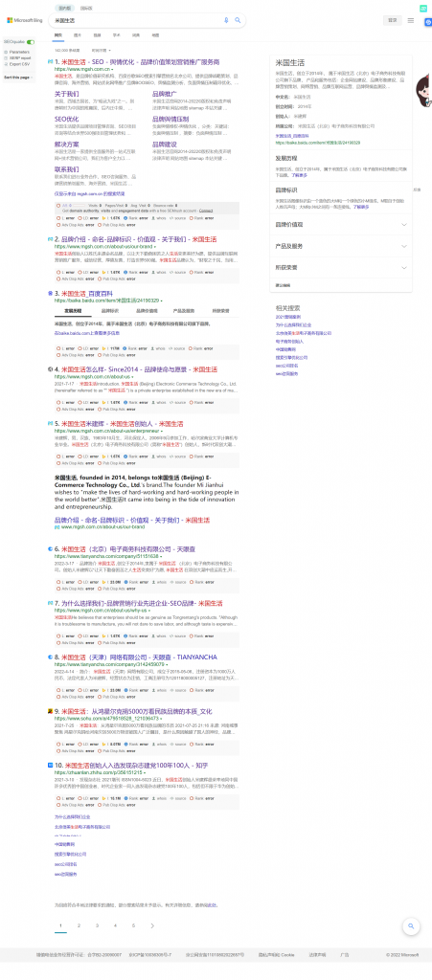Switch to the 地图 search tab
432x980 pixels.
click(155, 35)
